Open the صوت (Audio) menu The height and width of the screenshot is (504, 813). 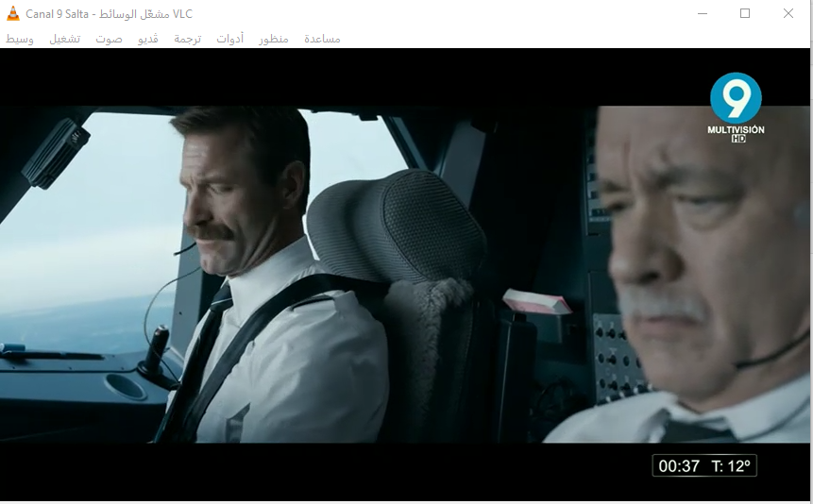[109, 39]
